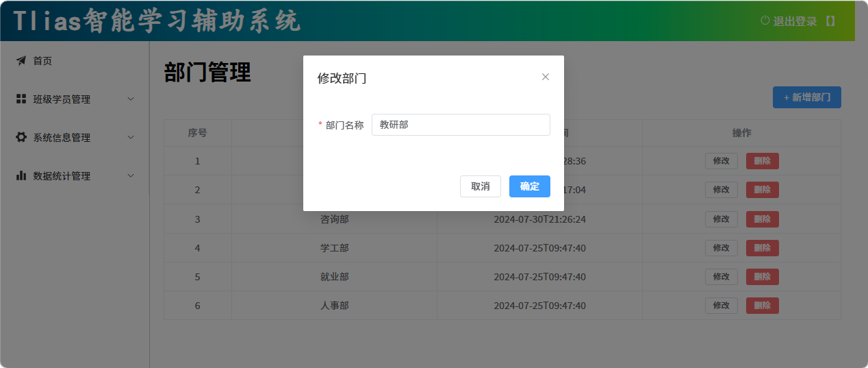The width and height of the screenshot is (868, 368).
Task: Click 修改 for 学工部 row
Action: (722, 248)
